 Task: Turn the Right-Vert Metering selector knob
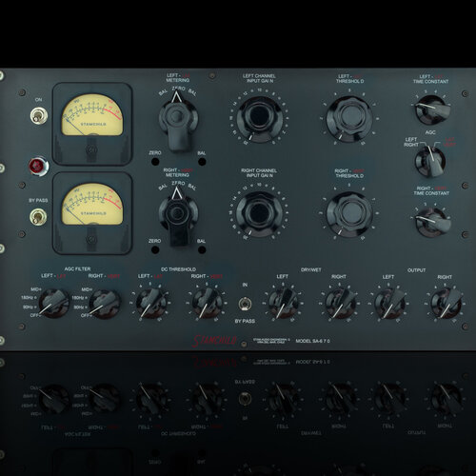coord(178,216)
